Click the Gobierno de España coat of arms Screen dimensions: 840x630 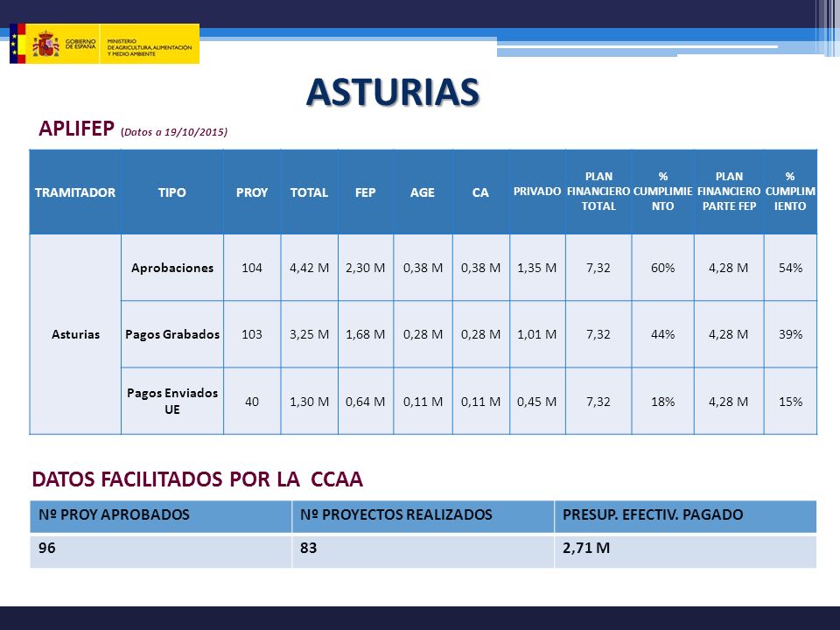point(45,44)
